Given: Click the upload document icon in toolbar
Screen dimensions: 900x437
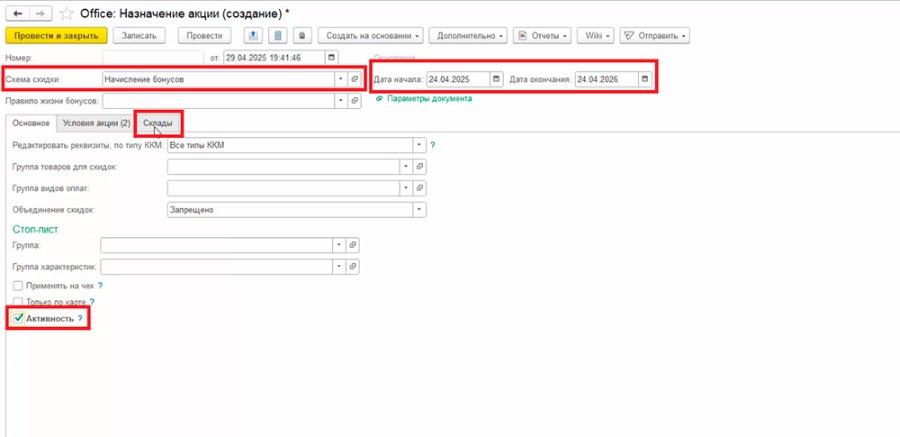Looking at the screenshot, I should 253,36.
